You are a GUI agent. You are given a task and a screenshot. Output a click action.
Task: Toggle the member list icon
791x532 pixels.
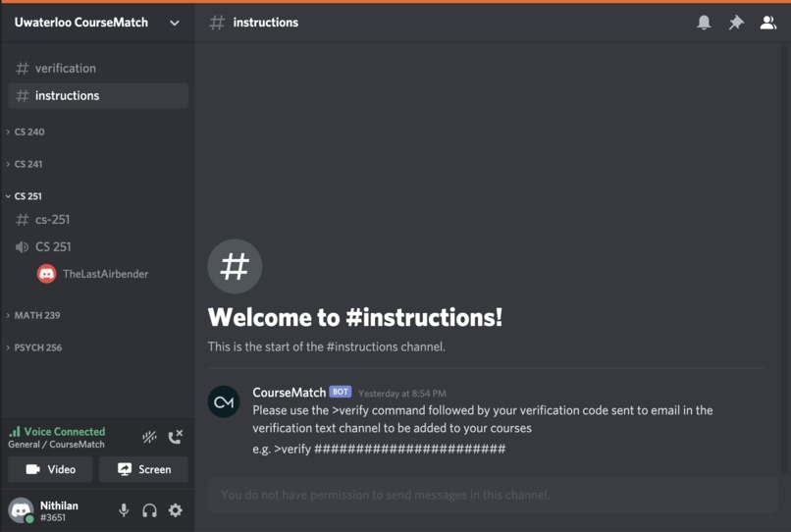768,23
